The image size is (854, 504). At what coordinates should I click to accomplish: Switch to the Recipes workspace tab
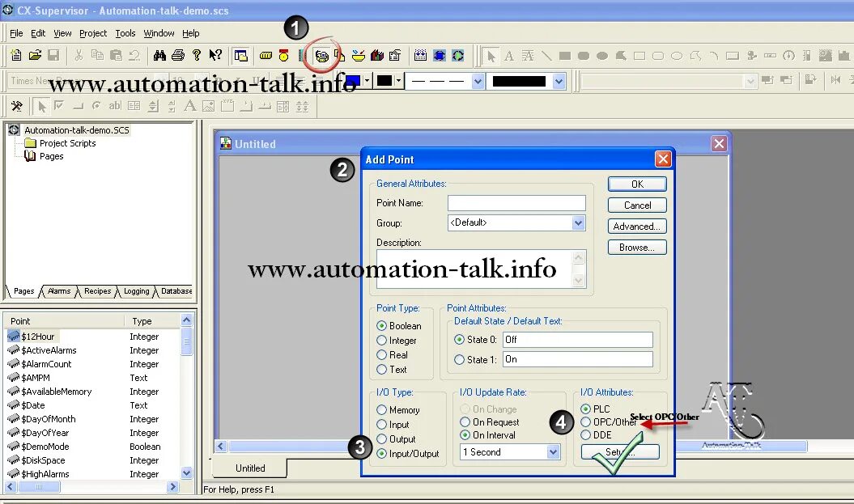click(97, 291)
